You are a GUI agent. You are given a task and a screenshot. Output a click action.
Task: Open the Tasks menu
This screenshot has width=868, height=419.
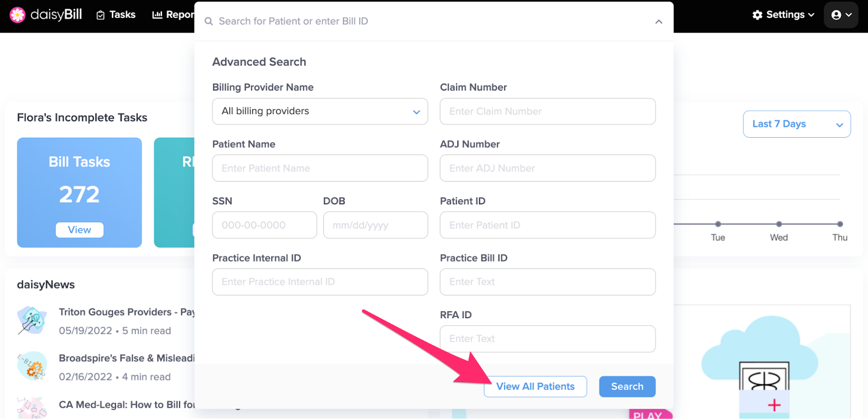click(116, 15)
